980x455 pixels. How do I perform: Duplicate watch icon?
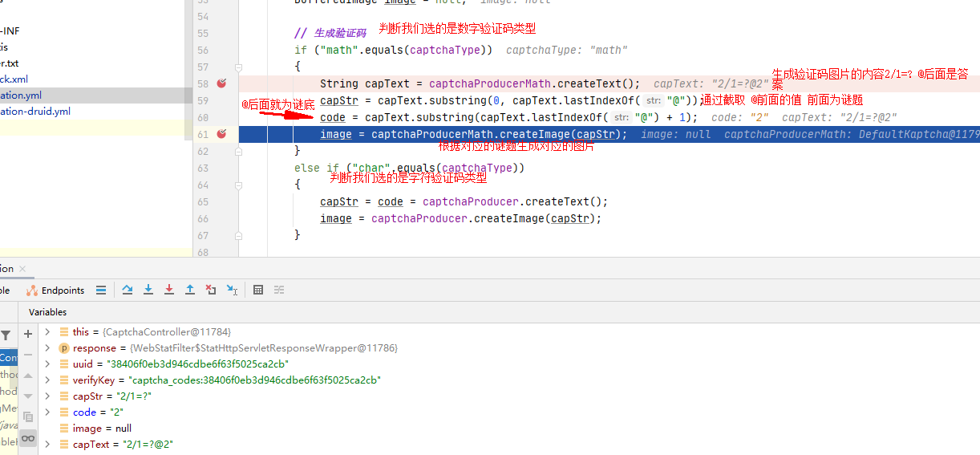[28, 416]
